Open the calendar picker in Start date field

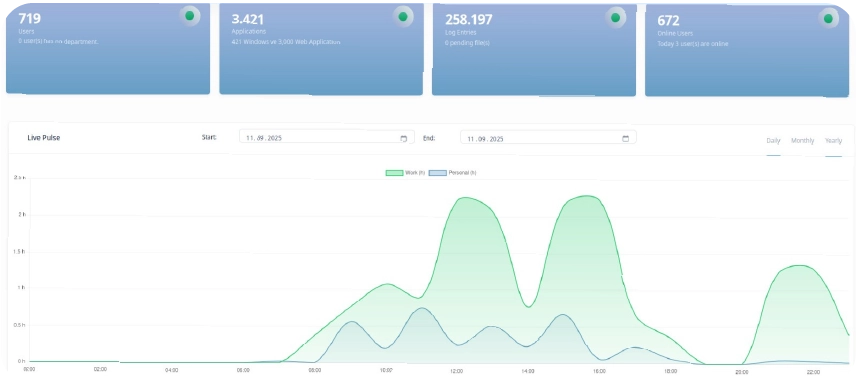coord(404,138)
